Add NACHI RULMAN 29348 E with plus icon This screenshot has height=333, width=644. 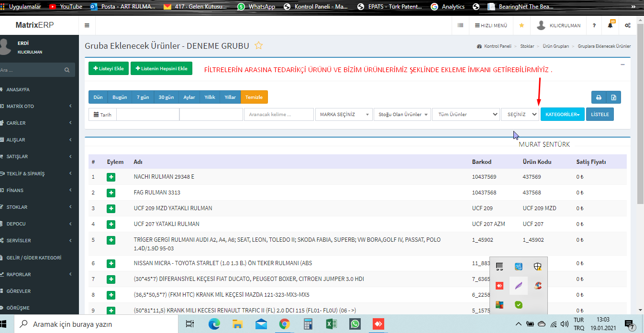click(x=111, y=177)
